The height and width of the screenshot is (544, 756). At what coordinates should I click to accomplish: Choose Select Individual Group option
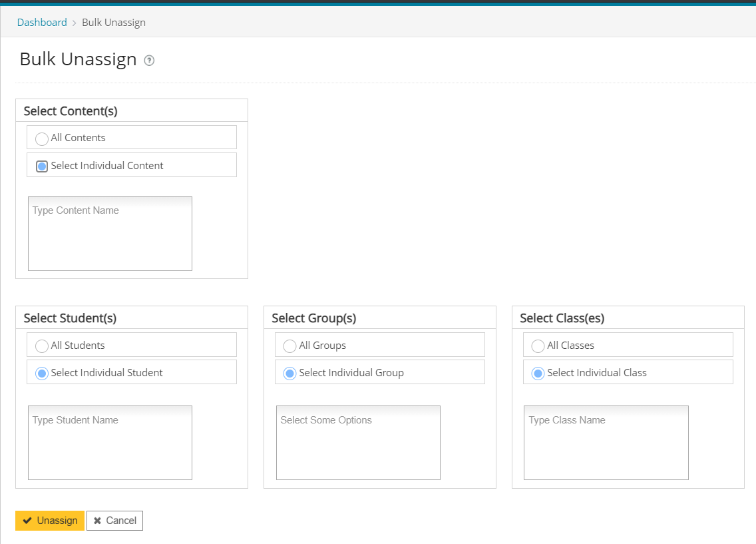pos(289,373)
